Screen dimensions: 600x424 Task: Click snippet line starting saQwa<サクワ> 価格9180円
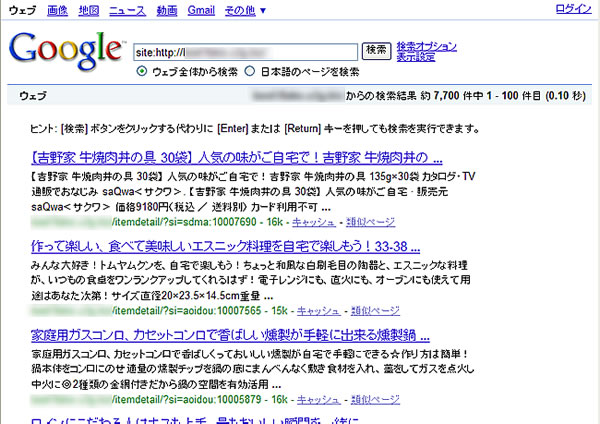pyautogui.click(x=181, y=207)
